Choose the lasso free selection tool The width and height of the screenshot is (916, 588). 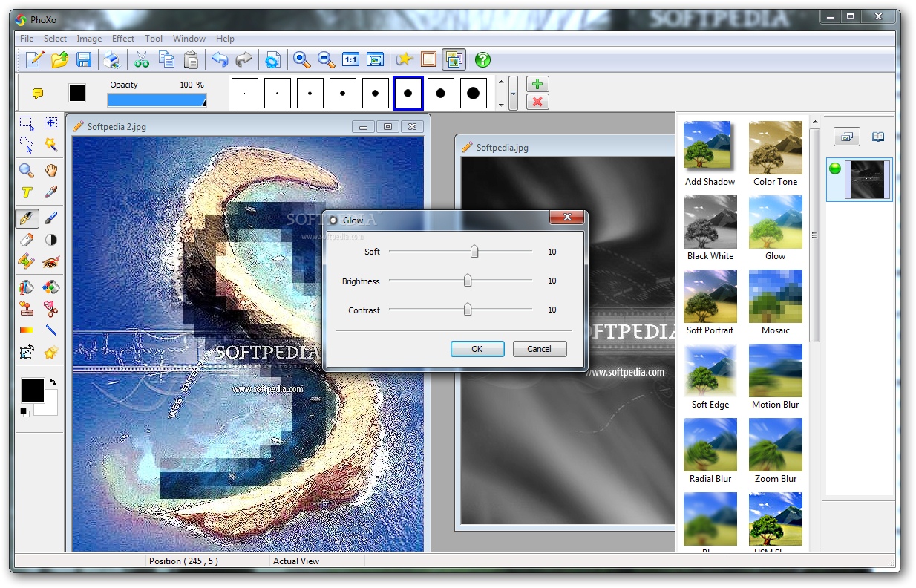click(x=27, y=145)
